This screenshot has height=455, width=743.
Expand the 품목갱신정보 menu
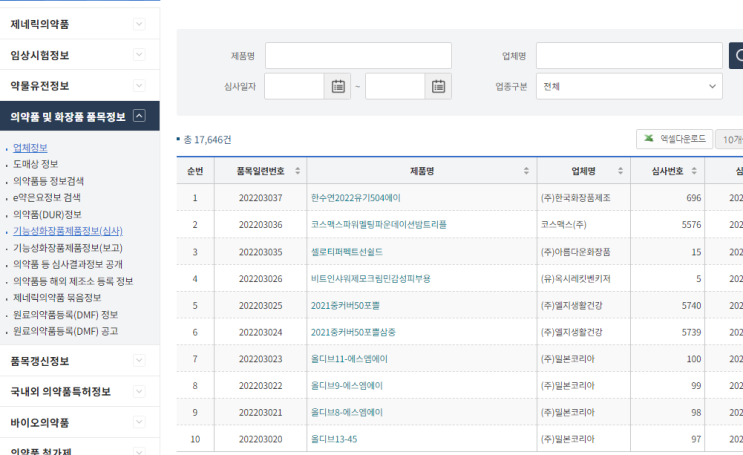coord(139,361)
